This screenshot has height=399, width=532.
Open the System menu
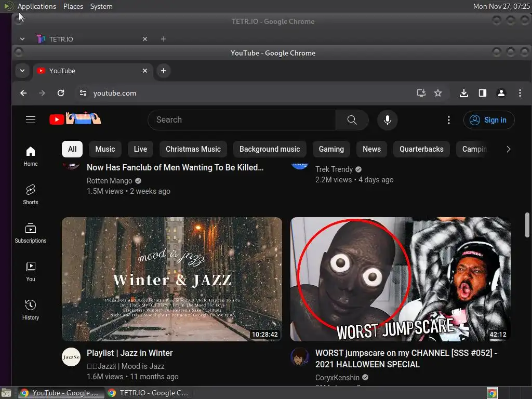101,6
